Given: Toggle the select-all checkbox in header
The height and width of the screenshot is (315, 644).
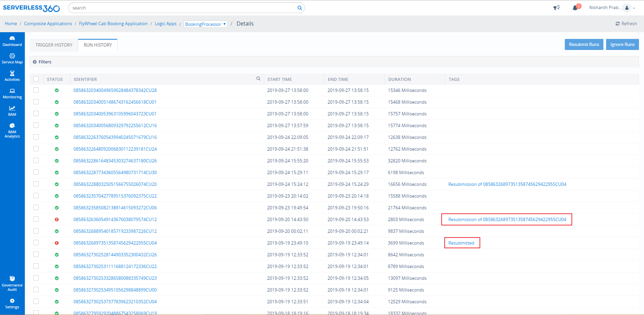Looking at the screenshot, I should pos(36,79).
